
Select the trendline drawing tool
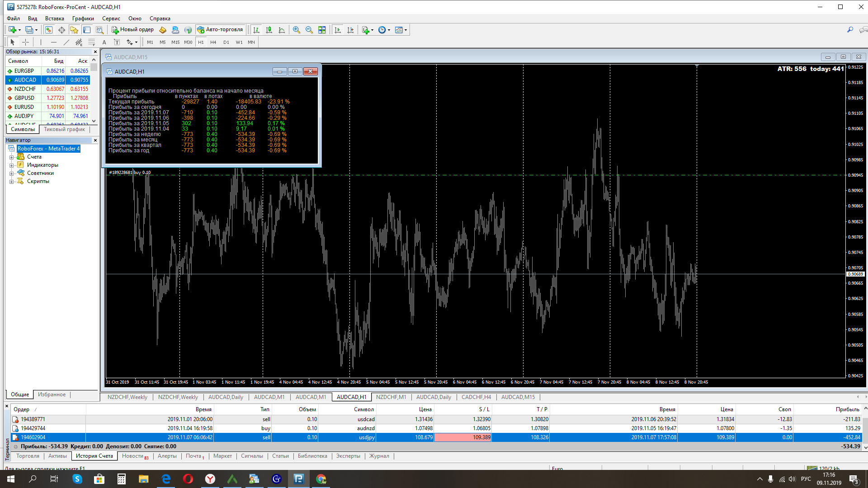[66, 42]
